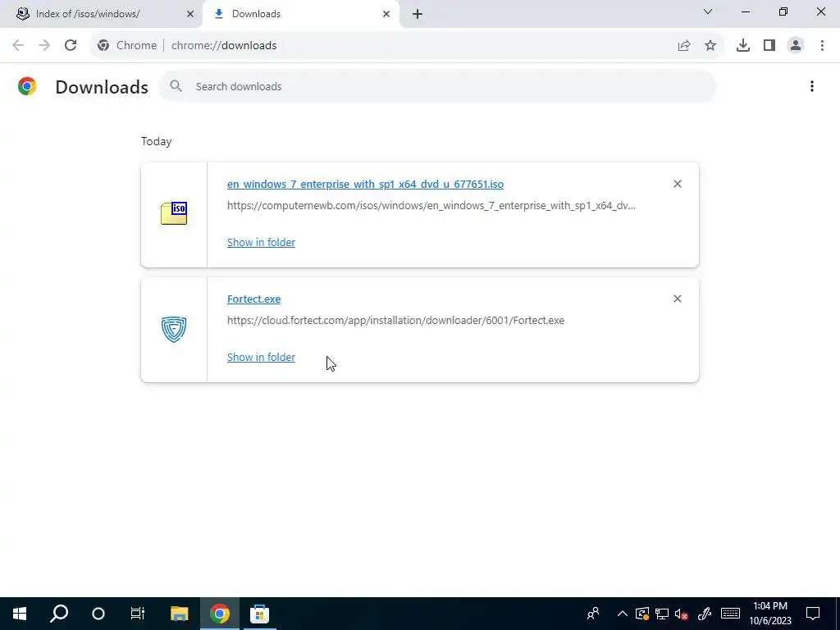Open the Chrome profile avatar menu

click(796, 46)
